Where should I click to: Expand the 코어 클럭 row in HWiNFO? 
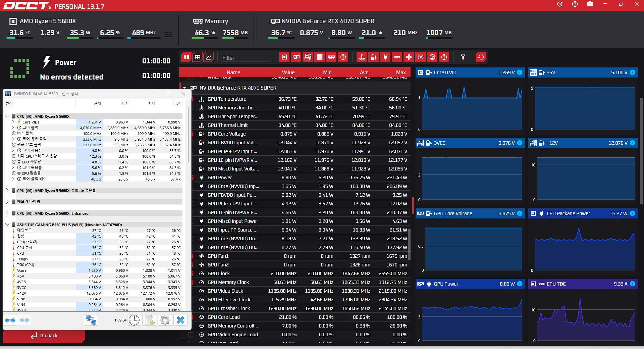click(x=13, y=128)
